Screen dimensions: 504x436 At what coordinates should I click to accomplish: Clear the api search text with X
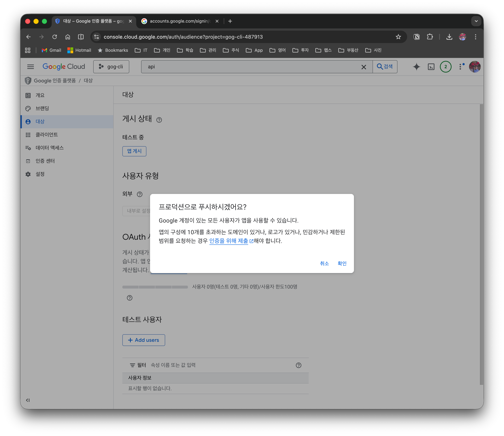pos(364,67)
